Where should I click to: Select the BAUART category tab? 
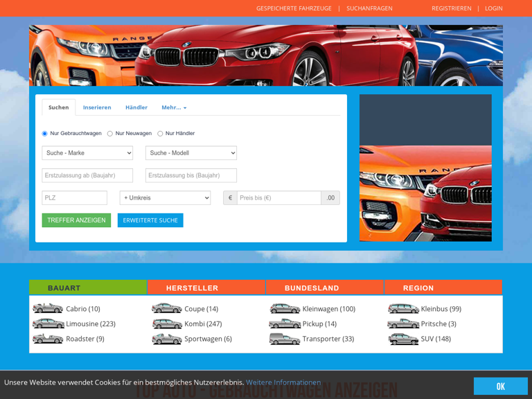click(88, 287)
